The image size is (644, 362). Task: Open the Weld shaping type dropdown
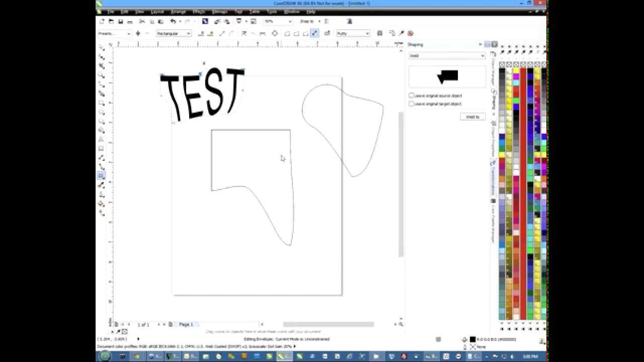tap(482, 56)
